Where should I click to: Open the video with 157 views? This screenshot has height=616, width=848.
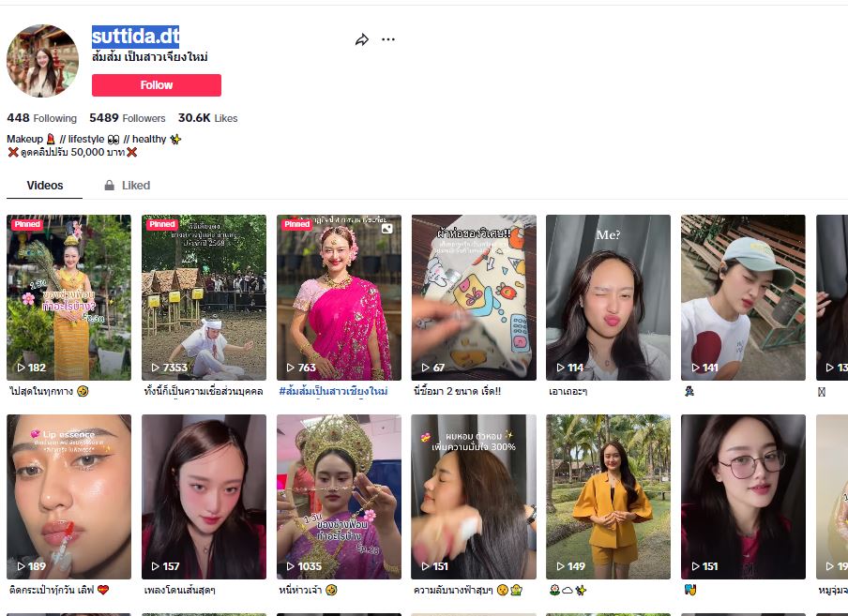pyautogui.click(x=204, y=497)
